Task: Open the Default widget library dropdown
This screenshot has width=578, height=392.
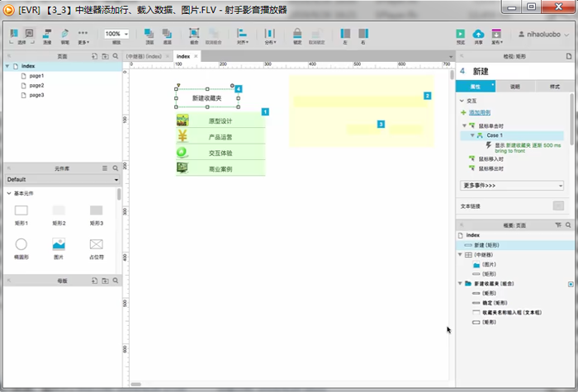Action: click(60, 179)
